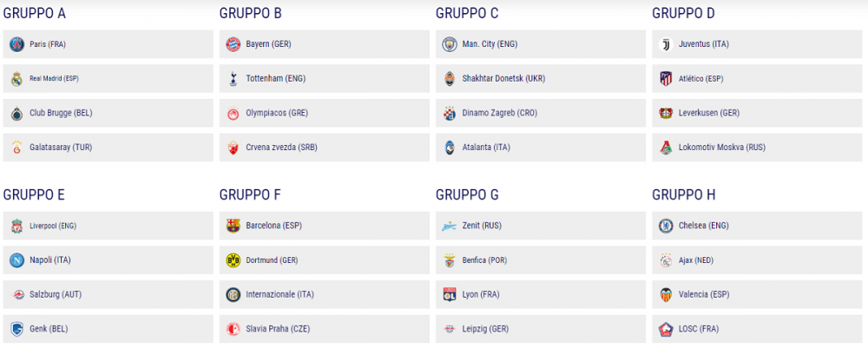
Task: Click the Gruppo F heading
Action: click(250, 194)
